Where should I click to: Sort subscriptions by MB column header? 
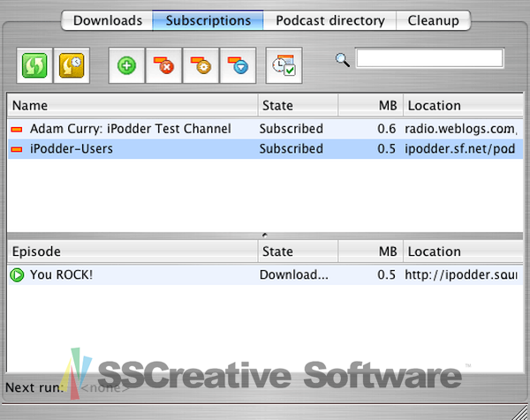[x=370, y=106]
